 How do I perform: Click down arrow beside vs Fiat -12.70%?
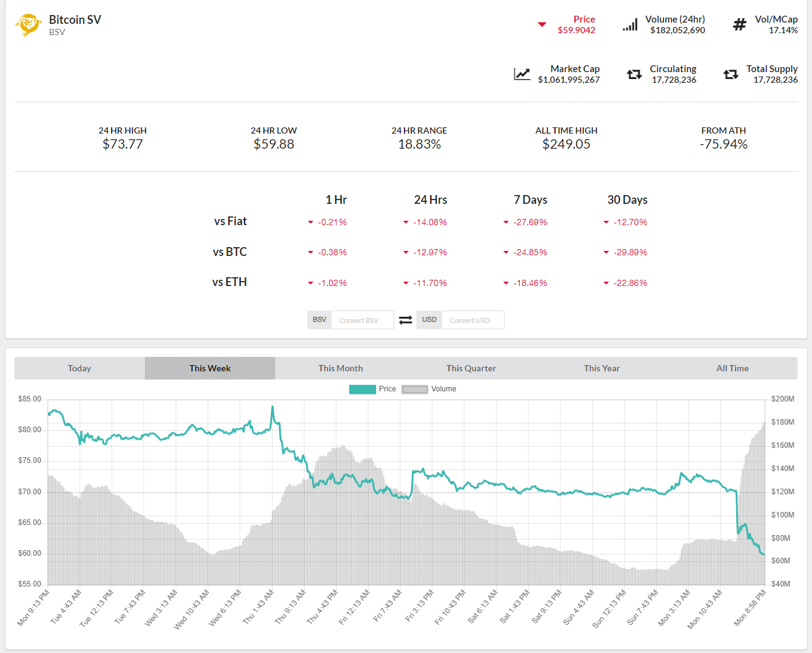pyautogui.click(x=606, y=222)
